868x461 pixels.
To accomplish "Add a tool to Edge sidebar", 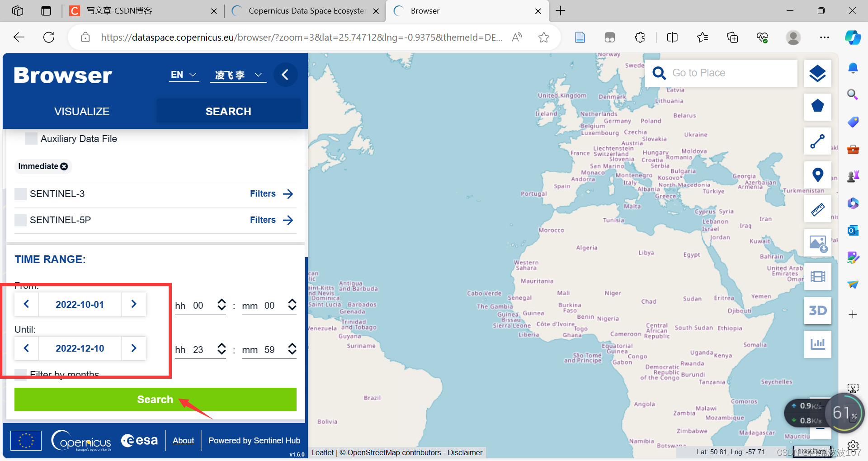I will point(853,315).
